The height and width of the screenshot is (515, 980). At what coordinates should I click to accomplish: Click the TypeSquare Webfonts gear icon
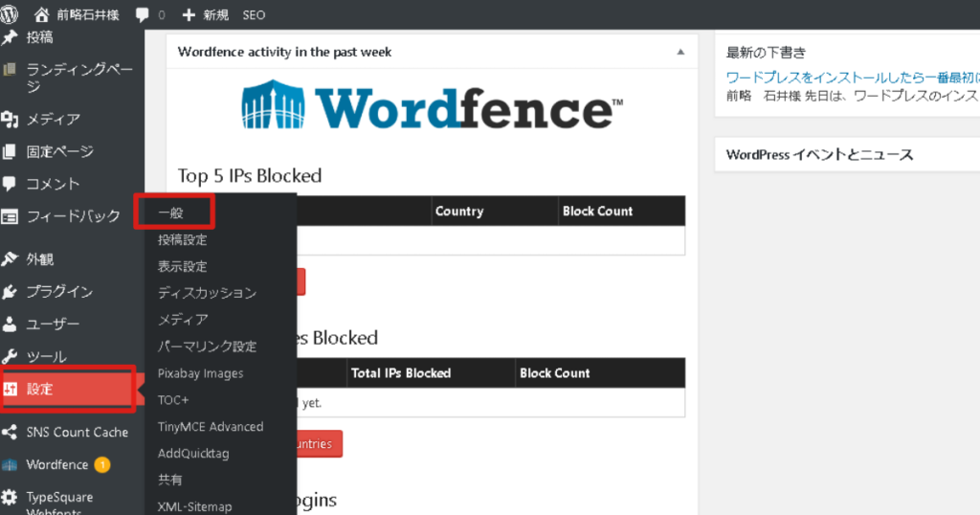pyautogui.click(x=10, y=498)
